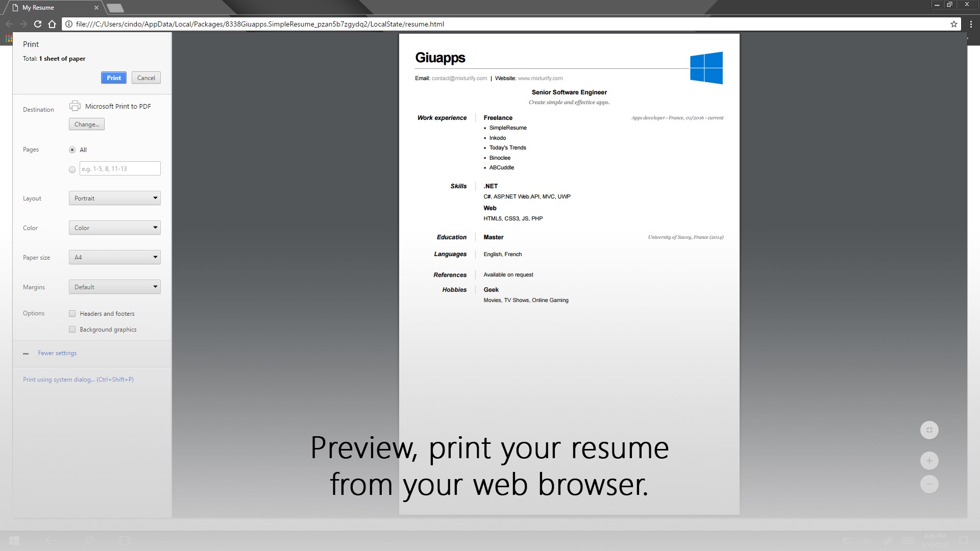Zoom in the print preview

929,461
